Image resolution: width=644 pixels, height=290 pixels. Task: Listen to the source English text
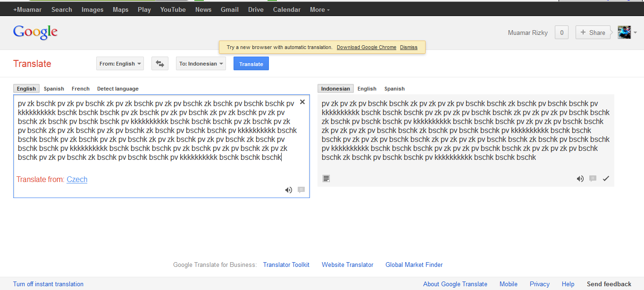click(289, 190)
